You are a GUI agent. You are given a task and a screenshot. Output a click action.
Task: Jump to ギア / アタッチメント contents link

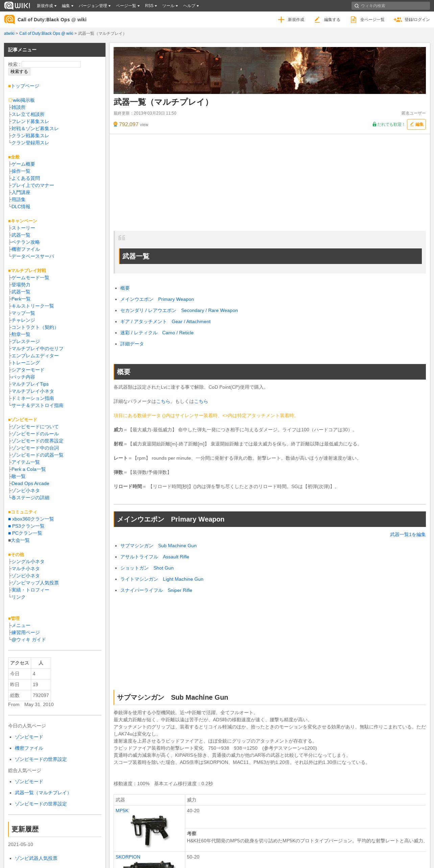coord(165,321)
